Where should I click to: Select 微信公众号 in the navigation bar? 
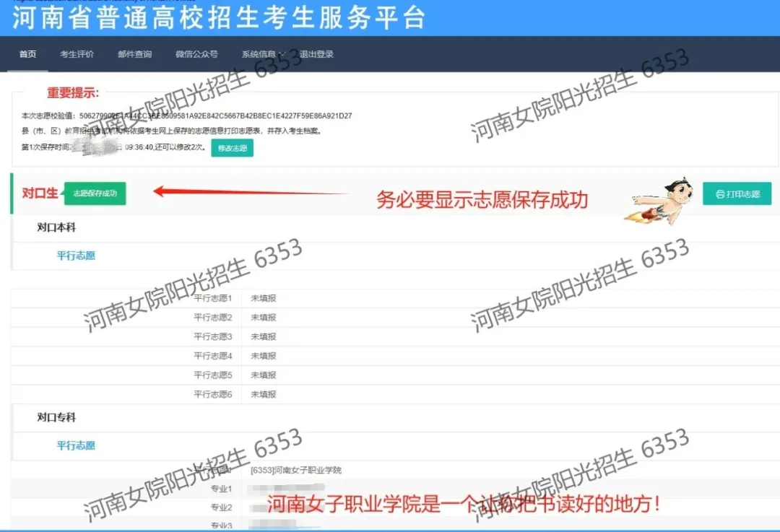[x=196, y=54]
